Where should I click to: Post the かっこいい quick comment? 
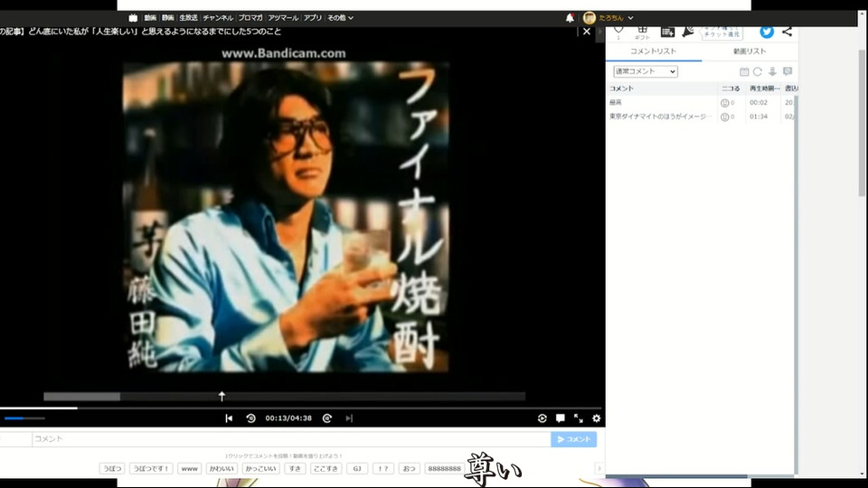tap(260, 469)
